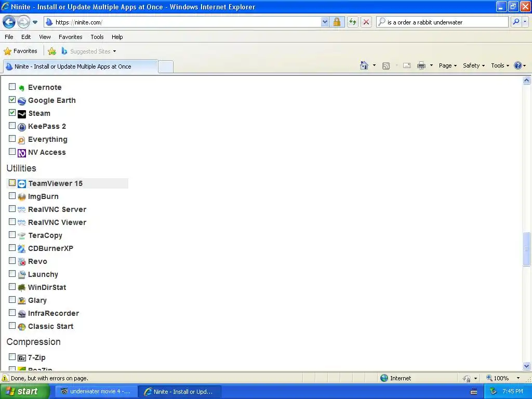Click the RSS feeds icon
The height and width of the screenshot is (399, 532).
tap(386, 66)
